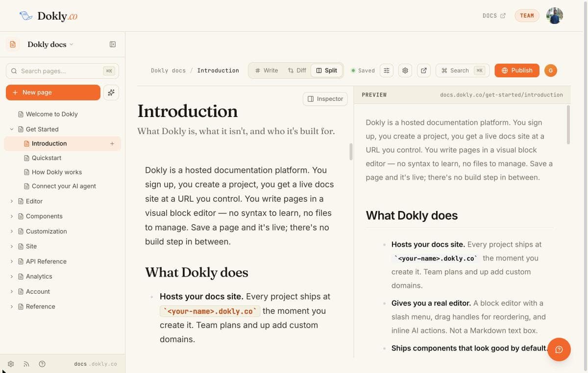The width and height of the screenshot is (588, 373).
Task: Focus the Search pages input field
Action: [62, 71]
